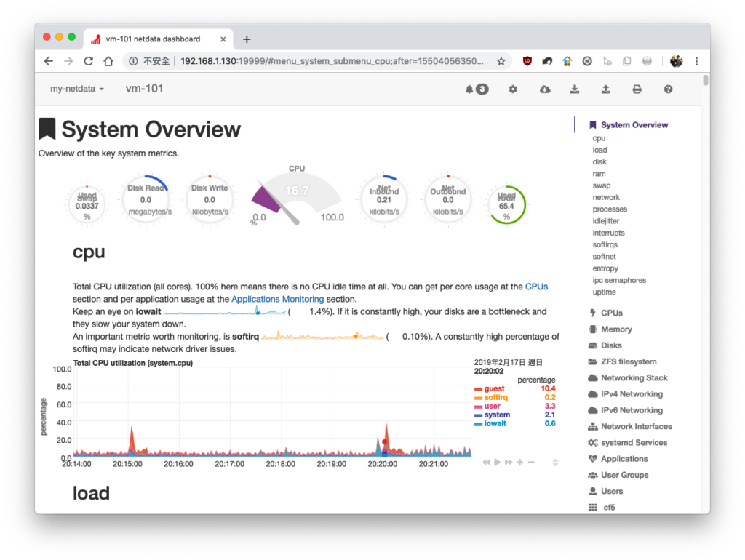Toggle the guest dimension in legend
Viewport: 745px width, 560px height.
[494, 388]
